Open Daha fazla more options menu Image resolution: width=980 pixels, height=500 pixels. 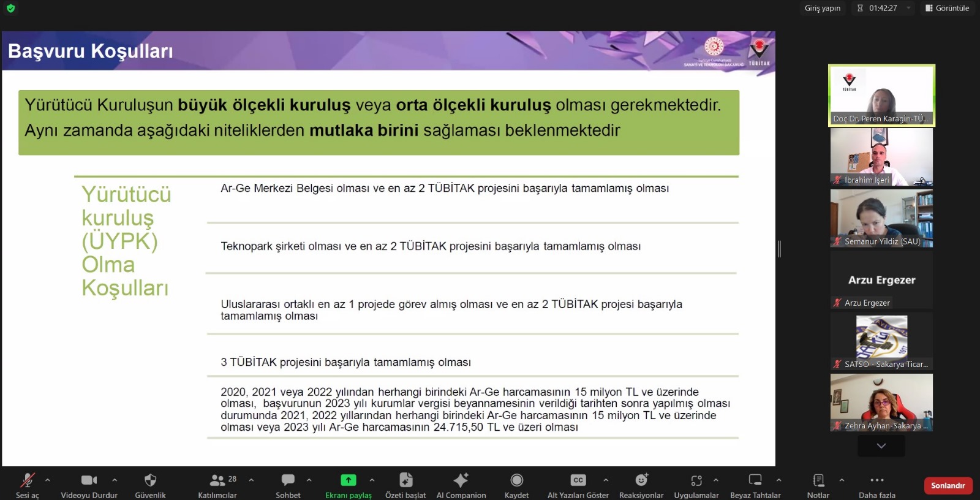click(876, 480)
